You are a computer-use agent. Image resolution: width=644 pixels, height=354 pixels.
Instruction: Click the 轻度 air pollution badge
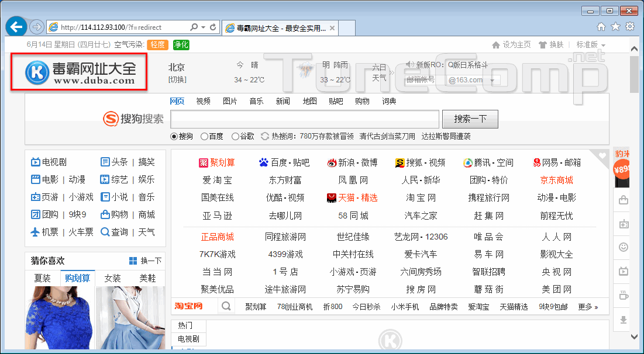(x=158, y=45)
